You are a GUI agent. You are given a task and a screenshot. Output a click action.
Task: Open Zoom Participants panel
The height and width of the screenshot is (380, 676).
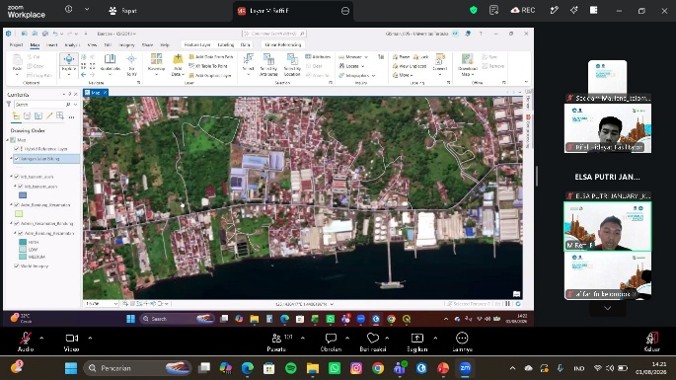[x=276, y=342]
